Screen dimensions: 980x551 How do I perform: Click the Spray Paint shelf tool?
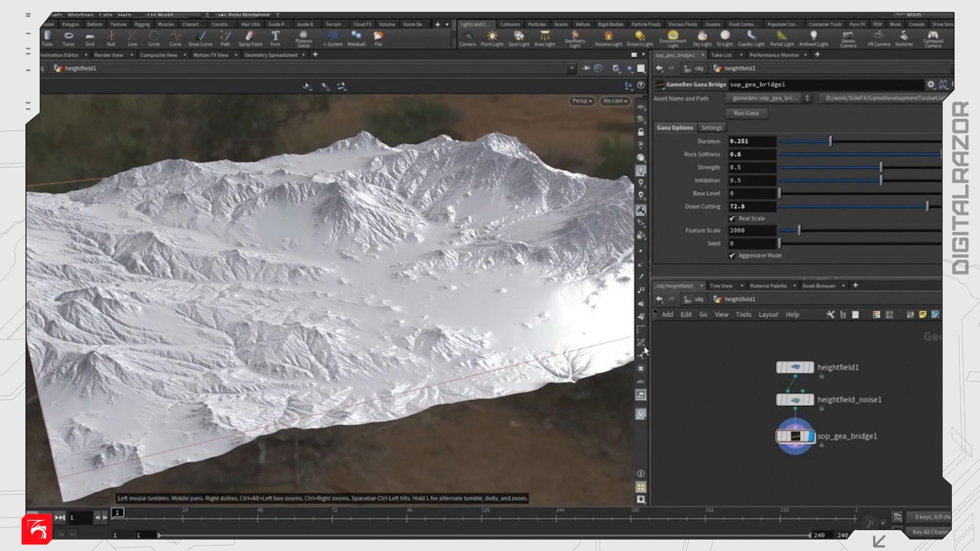pyautogui.click(x=250, y=37)
